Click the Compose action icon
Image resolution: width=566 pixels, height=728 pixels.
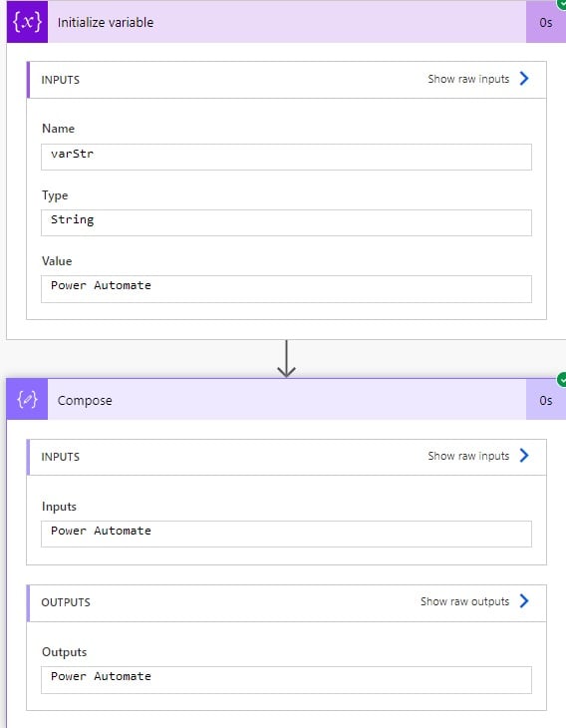tap(27, 399)
